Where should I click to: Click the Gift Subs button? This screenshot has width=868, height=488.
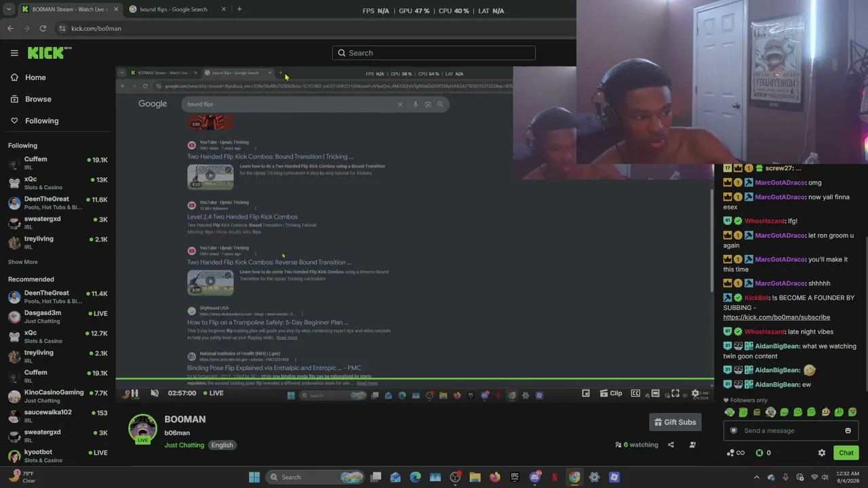675,422
